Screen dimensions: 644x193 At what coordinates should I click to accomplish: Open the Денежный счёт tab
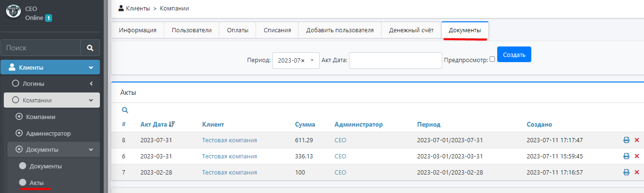(411, 30)
